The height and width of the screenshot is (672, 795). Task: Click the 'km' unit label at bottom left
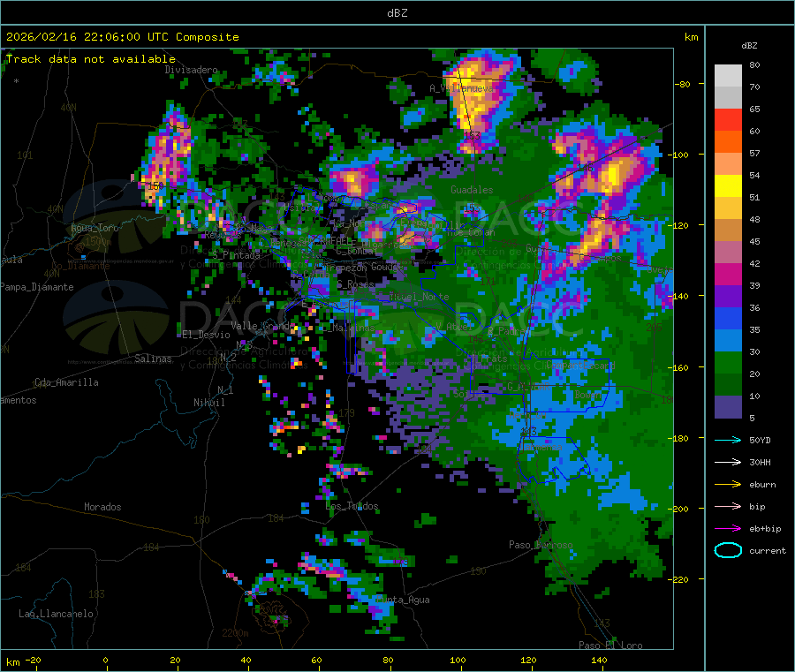point(12,662)
